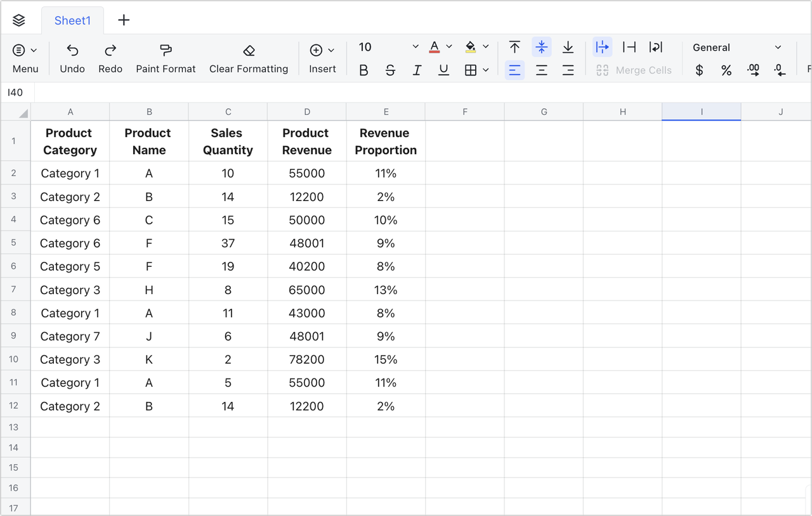Open the sheets list layers icon

19,20
